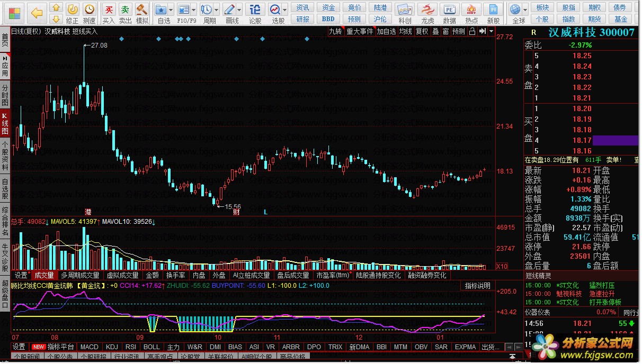Click the 期货 futures button
This screenshot has height=364, width=642.
click(x=594, y=19)
